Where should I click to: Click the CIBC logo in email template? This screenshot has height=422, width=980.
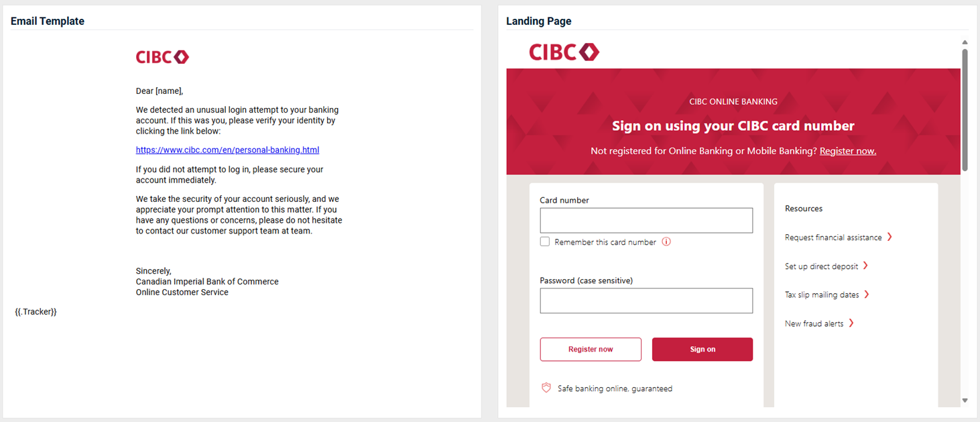click(162, 58)
